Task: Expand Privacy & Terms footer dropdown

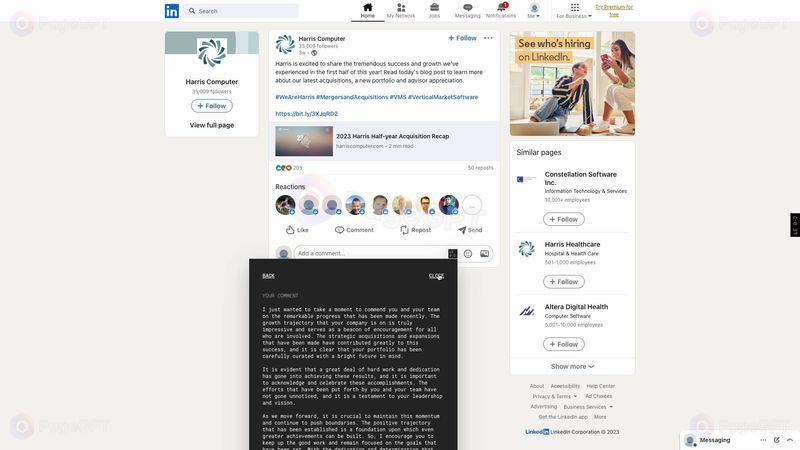Action: point(555,396)
